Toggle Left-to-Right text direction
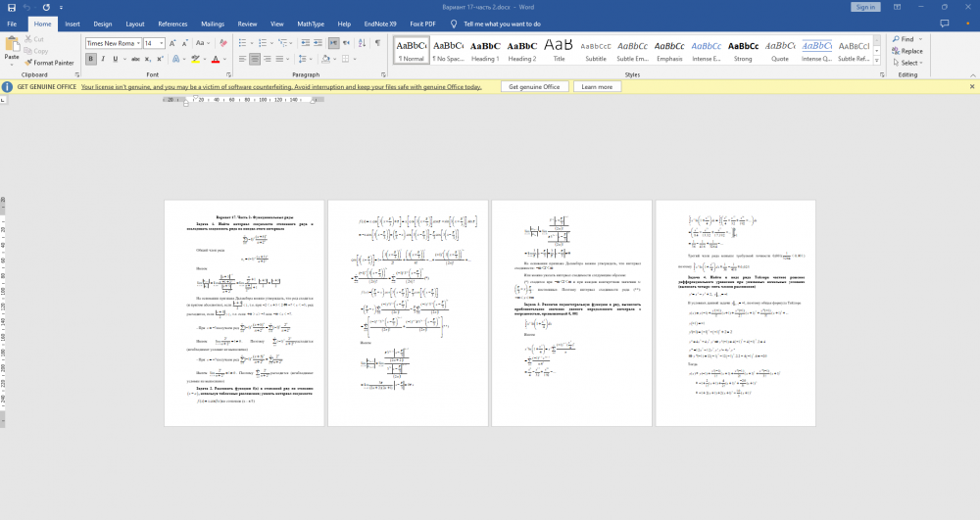The height and width of the screenshot is (520, 980). [x=334, y=43]
